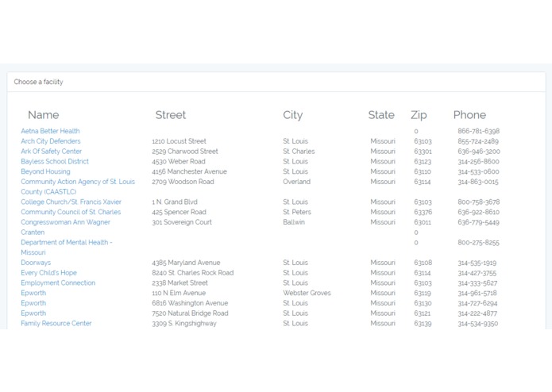Click street cell '2709 Woodson Road'

pos(183,182)
